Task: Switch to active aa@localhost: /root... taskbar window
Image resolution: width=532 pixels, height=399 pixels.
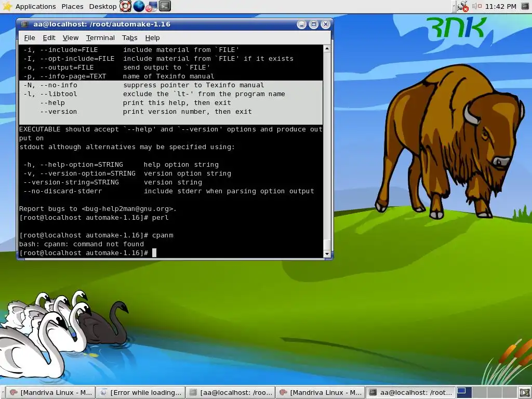Action: (x=410, y=393)
